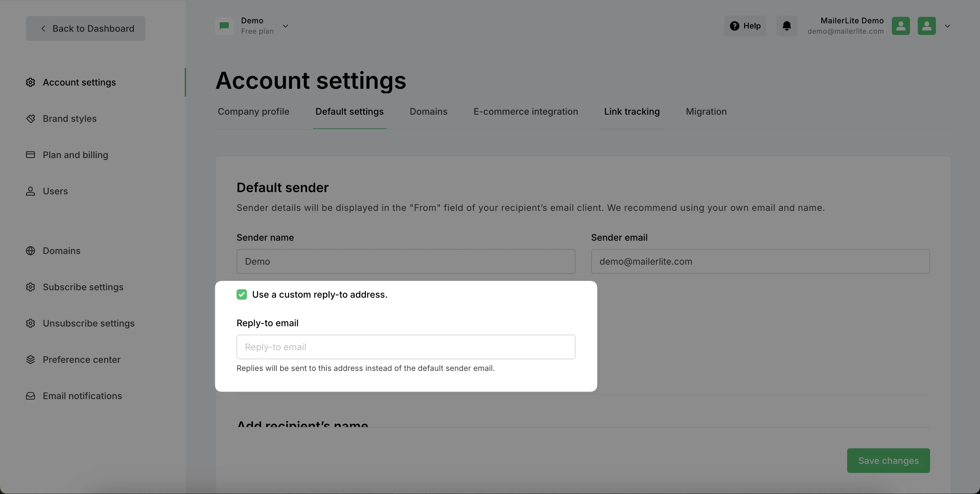This screenshot has height=494, width=980.
Task: Switch to the Company profile tab
Action: pos(253,111)
